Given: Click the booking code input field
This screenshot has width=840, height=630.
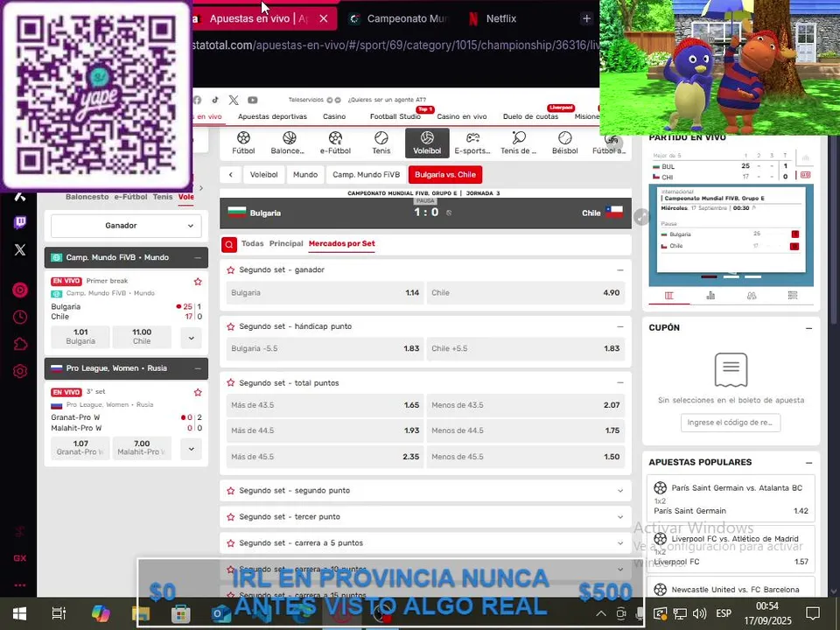Looking at the screenshot, I should pyautogui.click(x=730, y=423).
